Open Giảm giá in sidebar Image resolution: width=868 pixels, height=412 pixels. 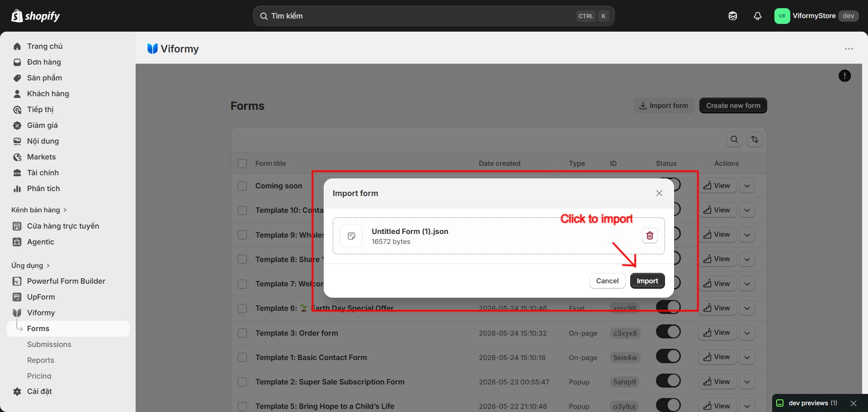click(x=68, y=125)
